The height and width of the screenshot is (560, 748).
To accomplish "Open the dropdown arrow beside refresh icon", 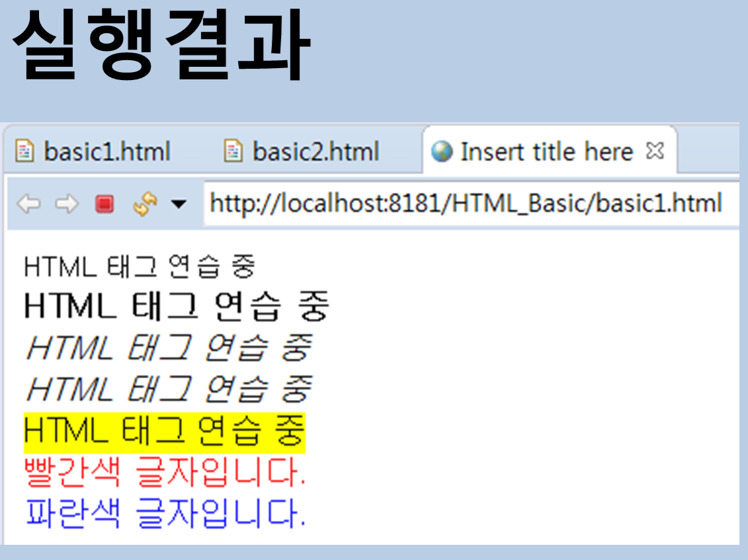I will [179, 205].
